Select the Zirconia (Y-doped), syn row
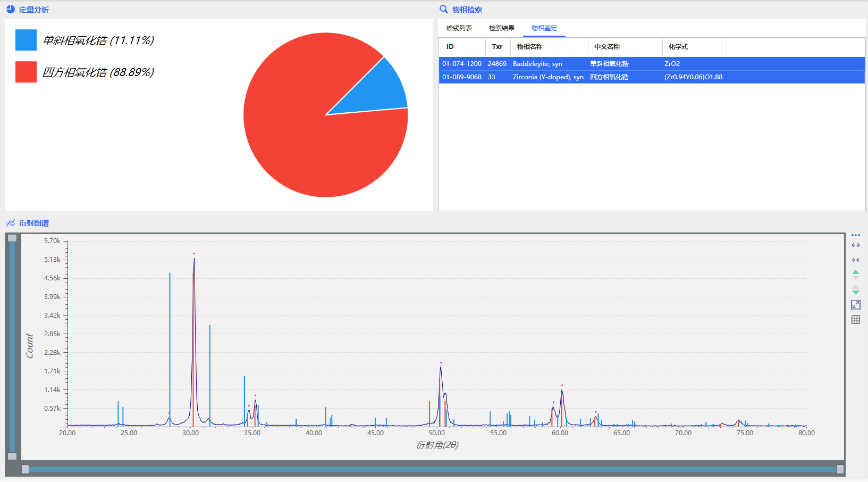Viewport: 868px width, 482px height. [547, 77]
